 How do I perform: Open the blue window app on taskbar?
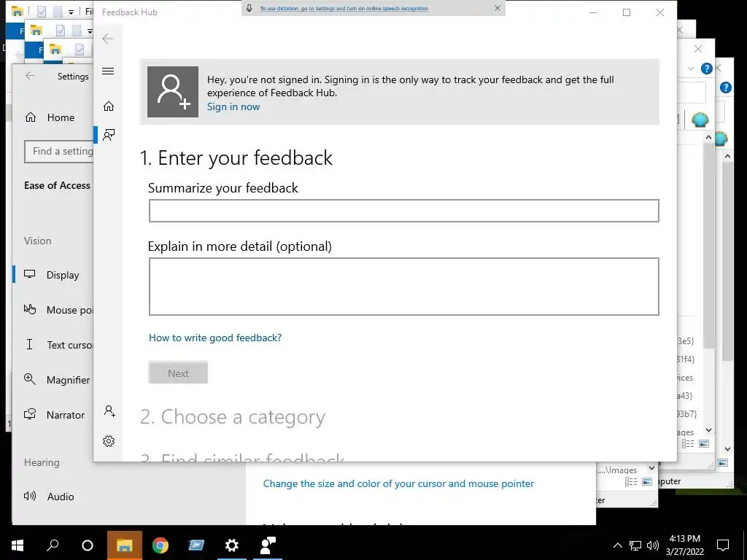[x=196, y=545]
